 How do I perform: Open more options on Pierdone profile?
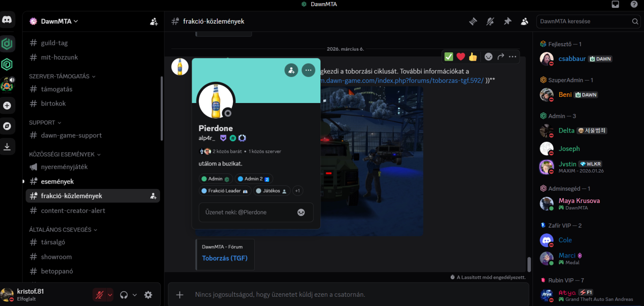[308, 70]
